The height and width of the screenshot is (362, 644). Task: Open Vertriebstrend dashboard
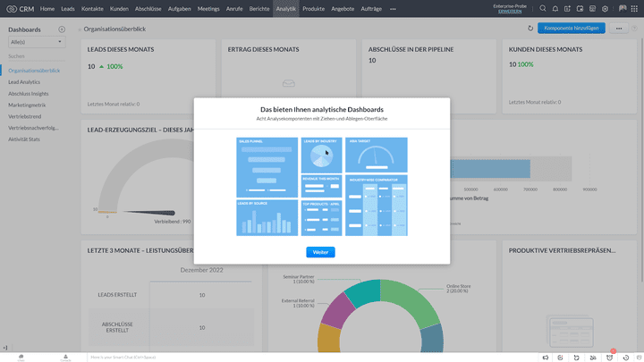[25, 116]
